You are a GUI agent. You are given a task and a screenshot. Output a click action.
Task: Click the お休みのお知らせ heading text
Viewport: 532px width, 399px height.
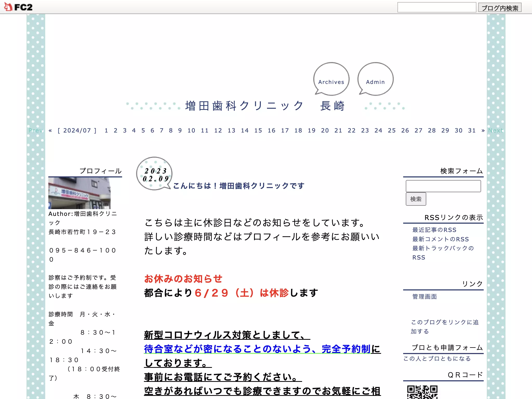click(x=183, y=279)
